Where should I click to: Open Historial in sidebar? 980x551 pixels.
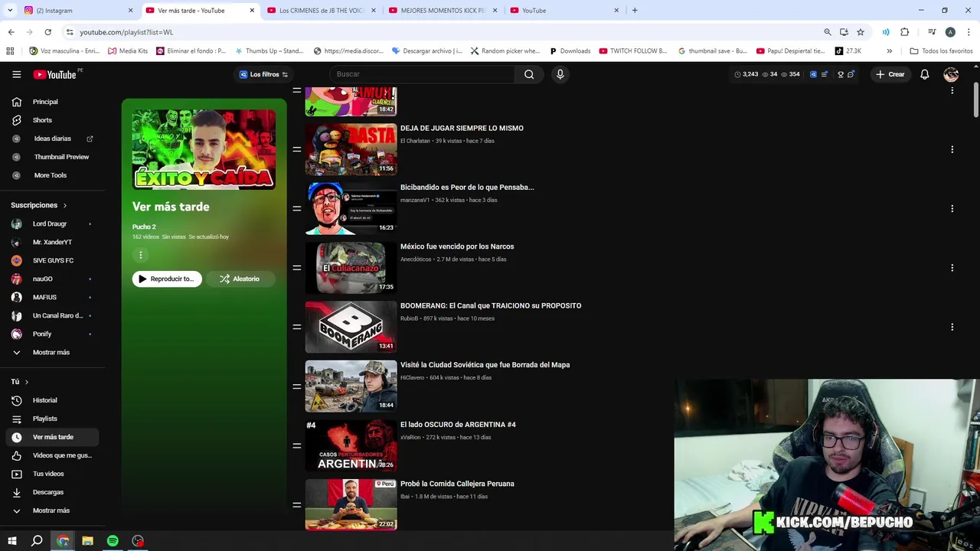51,400
